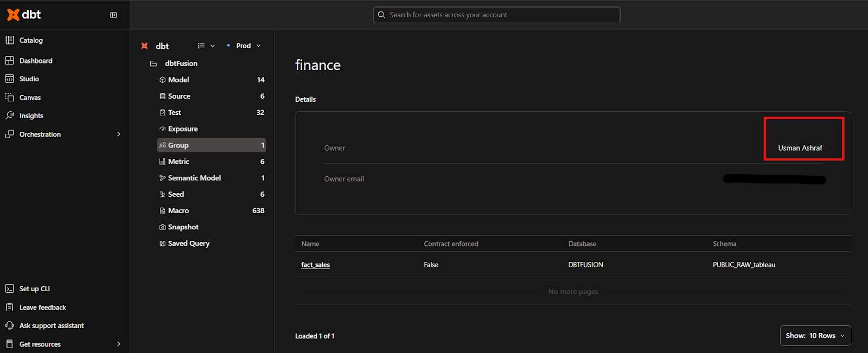Click the Set up CLI icon

click(10, 289)
